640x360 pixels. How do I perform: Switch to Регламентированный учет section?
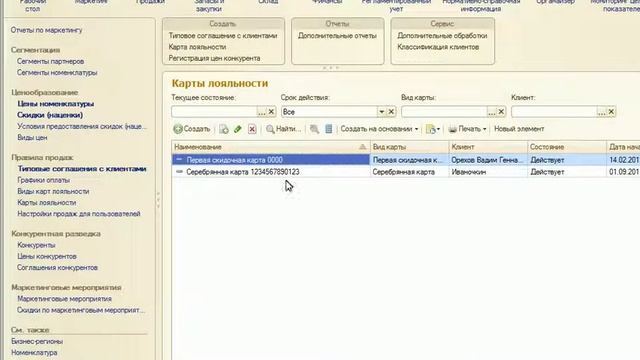tap(396, 5)
